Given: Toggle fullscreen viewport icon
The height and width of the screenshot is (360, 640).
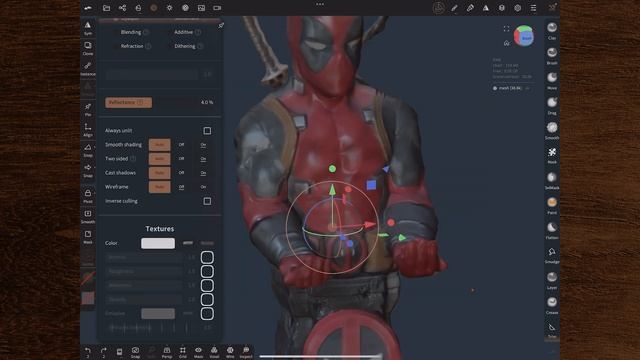Looking at the screenshot, I should [x=507, y=29].
